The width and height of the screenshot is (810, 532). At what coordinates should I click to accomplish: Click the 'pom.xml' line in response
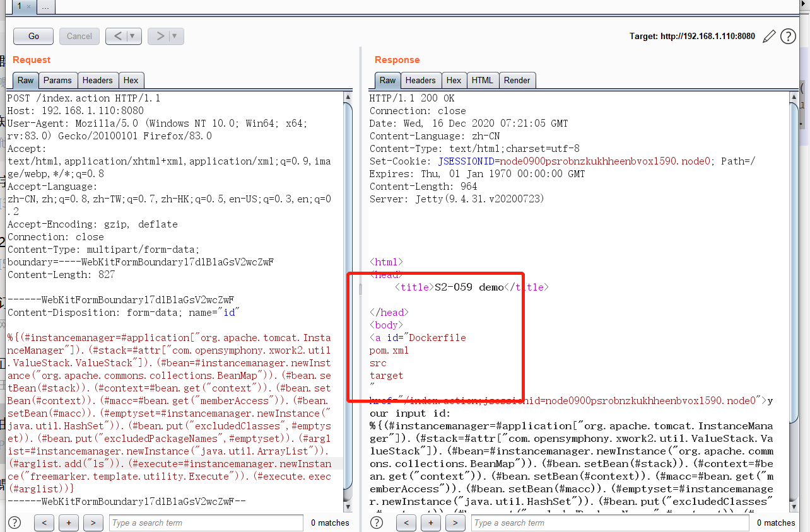(x=389, y=350)
